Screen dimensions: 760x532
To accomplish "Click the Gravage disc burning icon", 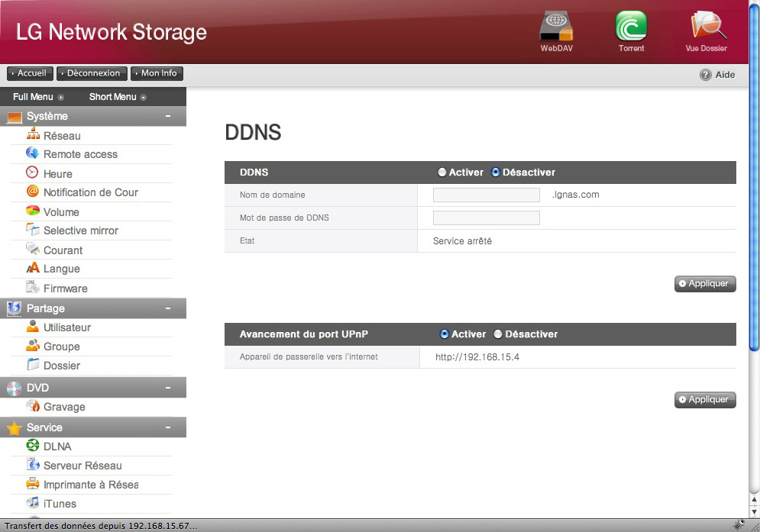I will [32, 407].
